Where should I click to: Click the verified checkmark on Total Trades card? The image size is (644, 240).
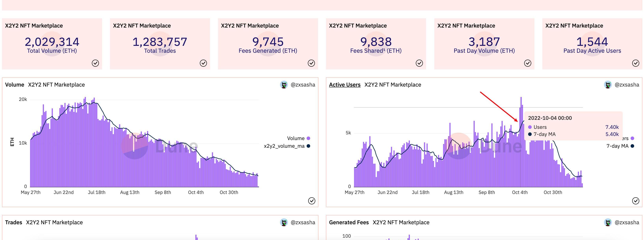click(x=203, y=63)
